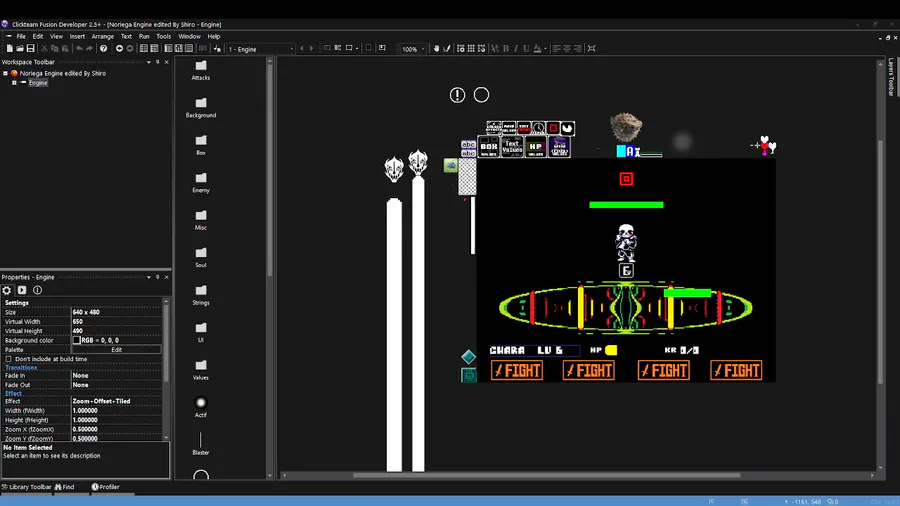Open the Window menu
This screenshot has height=506, width=900.
[x=189, y=36]
